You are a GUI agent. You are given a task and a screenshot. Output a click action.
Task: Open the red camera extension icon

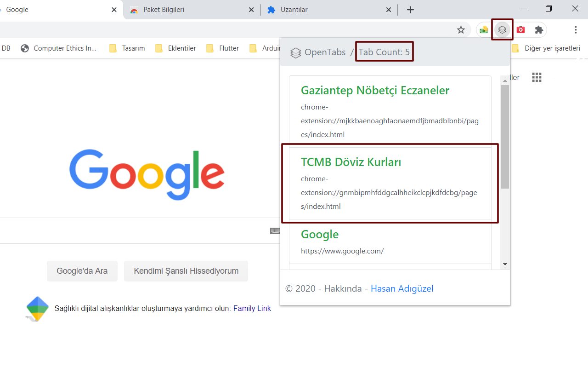click(x=520, y=30)
